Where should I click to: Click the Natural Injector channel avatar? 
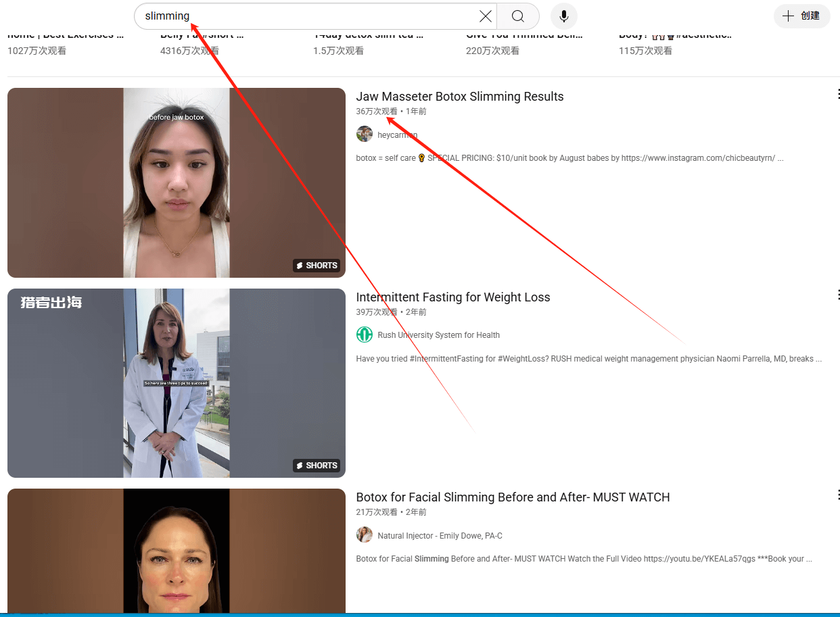[365, 535]
